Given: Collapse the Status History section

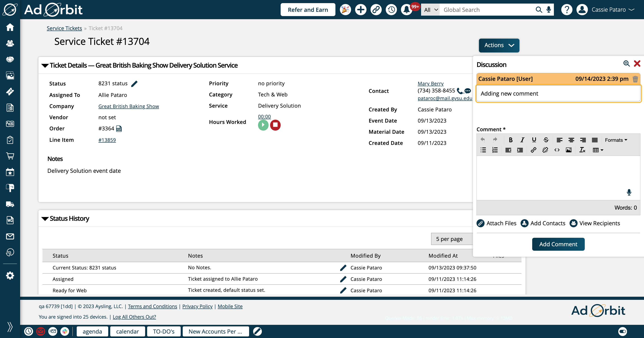Looking at the screenshot, I should [45, 219].
